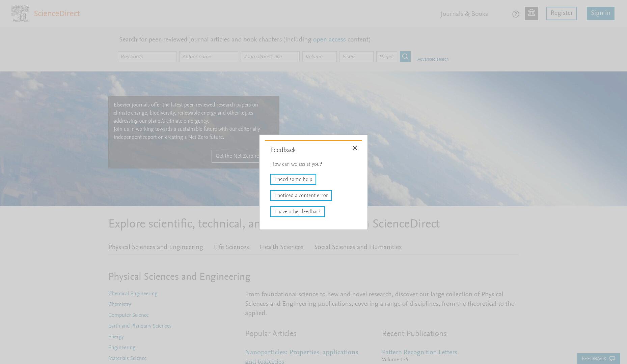Click the 'Recent Publications' heading
627x364 pixels.
click(414, 334)
